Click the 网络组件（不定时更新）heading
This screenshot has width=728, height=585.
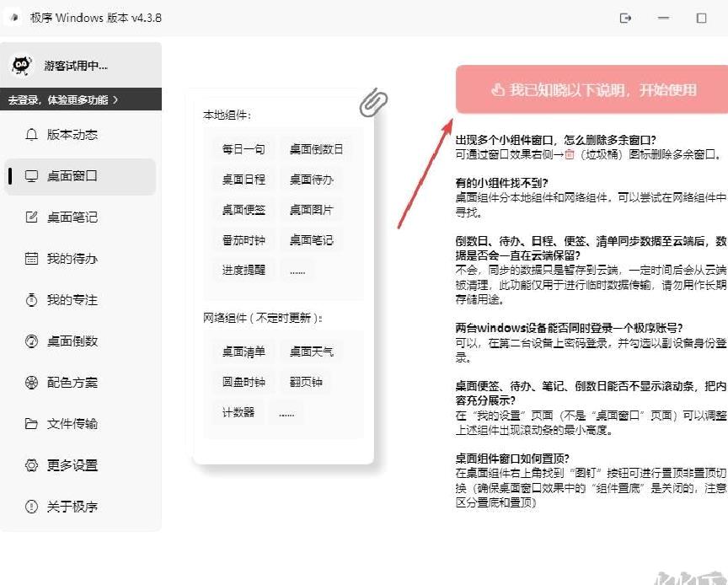263,318
